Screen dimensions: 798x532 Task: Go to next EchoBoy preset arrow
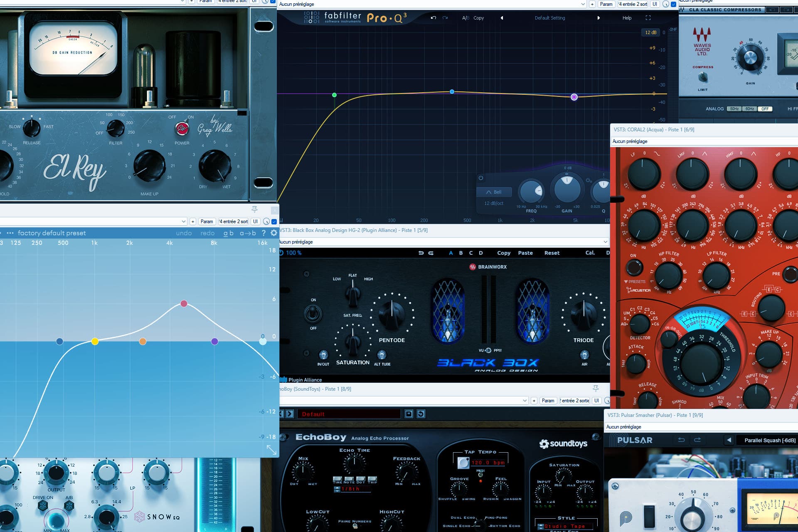290,414
